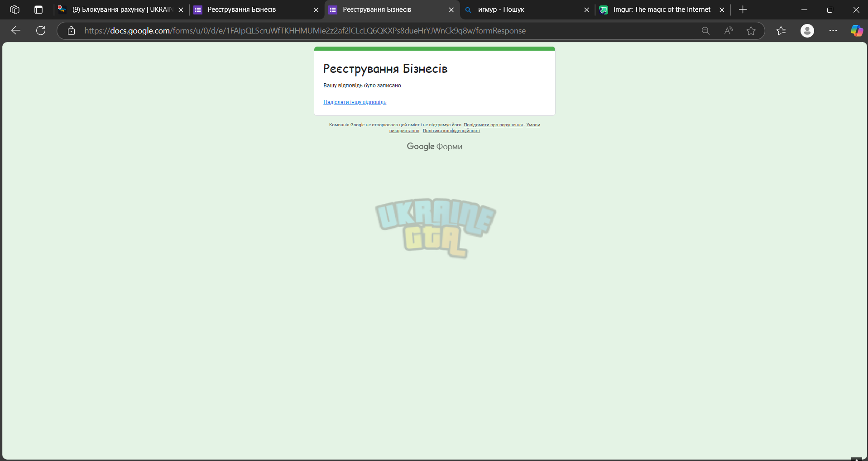Click Надіслати іншу відповідь link
Image resolution: width=868 pixels, height=461 pixels.
[355, 102]
